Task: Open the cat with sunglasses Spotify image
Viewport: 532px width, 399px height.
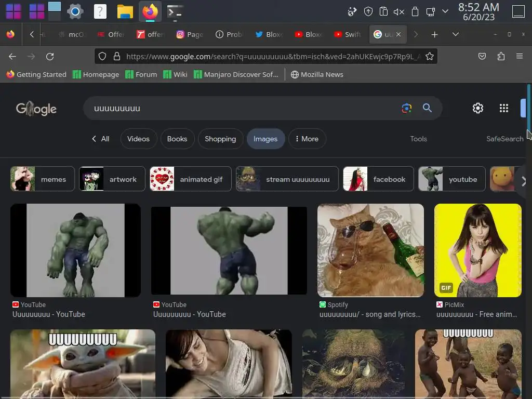Action: pyautogui.click(x=370, y=250)
